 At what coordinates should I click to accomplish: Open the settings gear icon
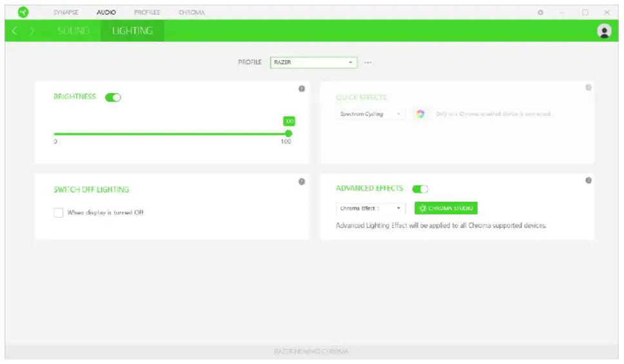540,12
